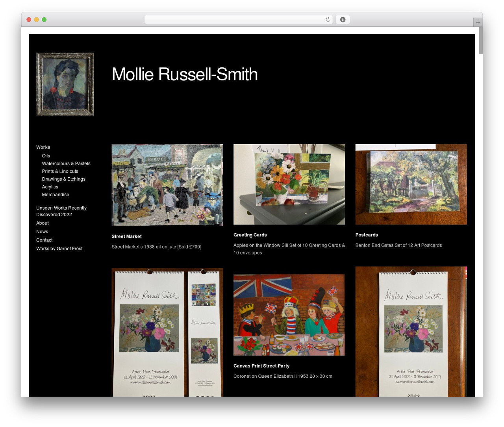Open the Street Market painting thumbnail
504x427 pixels.
pos(167,185)
